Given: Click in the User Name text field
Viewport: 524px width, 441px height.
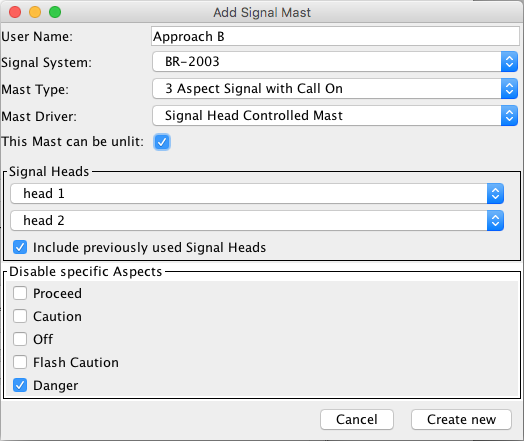Looking at the screenshot, I should (335, 36).
